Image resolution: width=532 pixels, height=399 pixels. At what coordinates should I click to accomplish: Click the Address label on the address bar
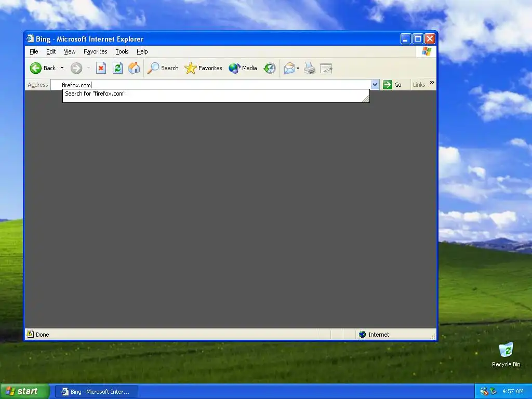click(x=37, y=85)
